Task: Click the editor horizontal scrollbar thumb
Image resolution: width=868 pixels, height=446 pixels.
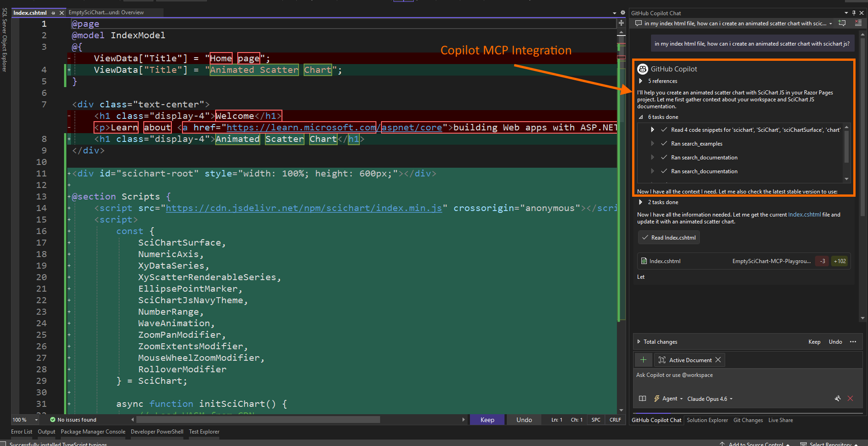Action: [x=258, y=420]
